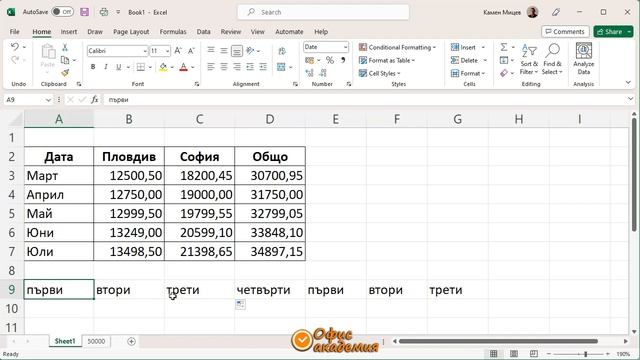Add a new sheet with the plus icon
This screenshot has width=640, height=360.
[131, 341]
